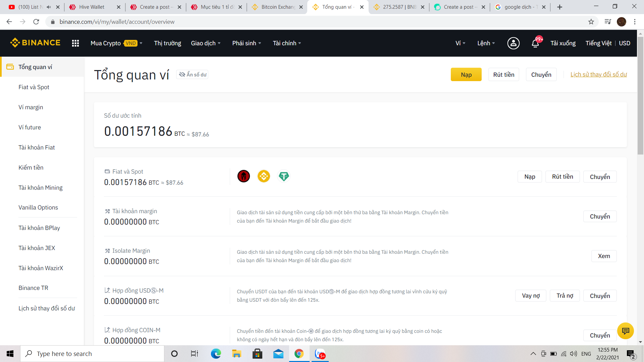Close the Hive Wallet tab
The height and width of the screenshot is (362, 644).
point(118,7)
